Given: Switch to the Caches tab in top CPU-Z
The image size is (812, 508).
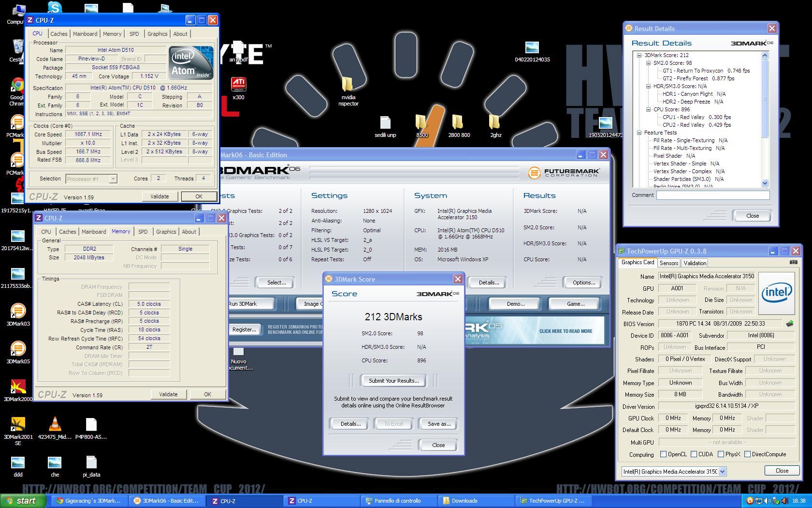Looking at the screenshot, I should (59, 34).
